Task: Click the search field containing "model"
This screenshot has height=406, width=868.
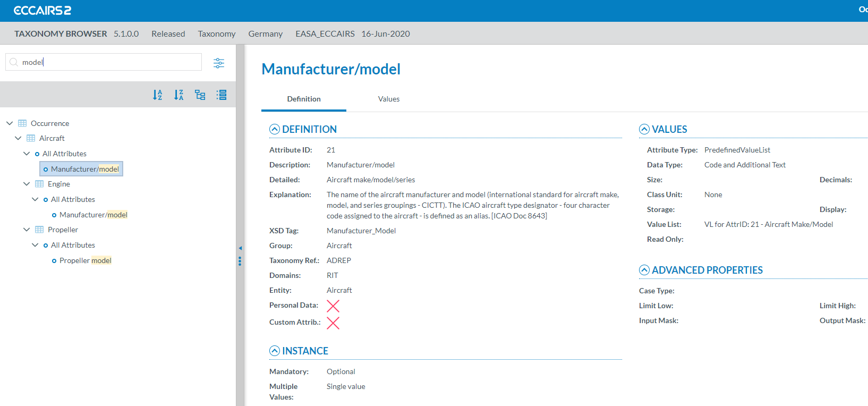Action: click(106, 62)
